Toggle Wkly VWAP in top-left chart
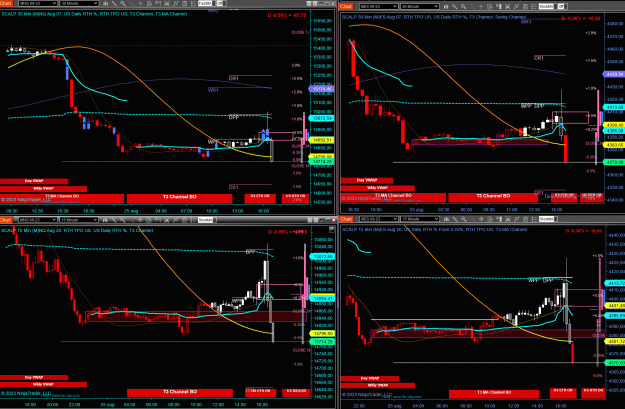The width and height of the screenshot is (625, 409). tap(43, 189)
